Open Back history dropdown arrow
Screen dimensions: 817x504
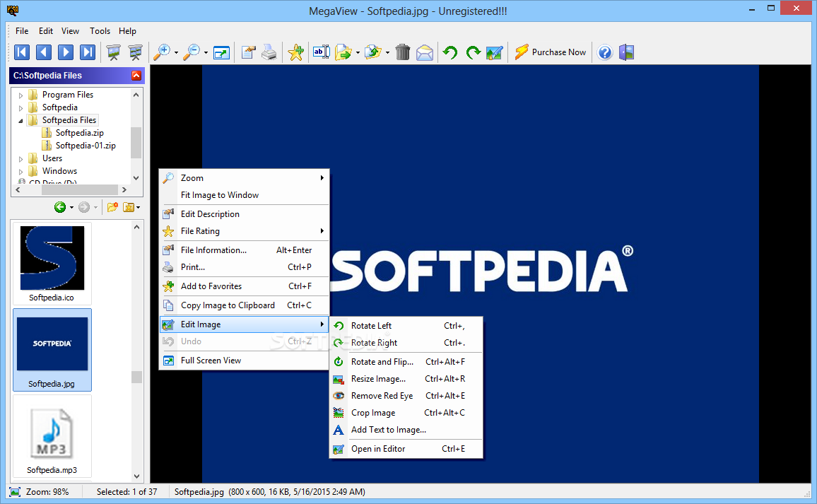pyautogui.click(x=71, y=208)
